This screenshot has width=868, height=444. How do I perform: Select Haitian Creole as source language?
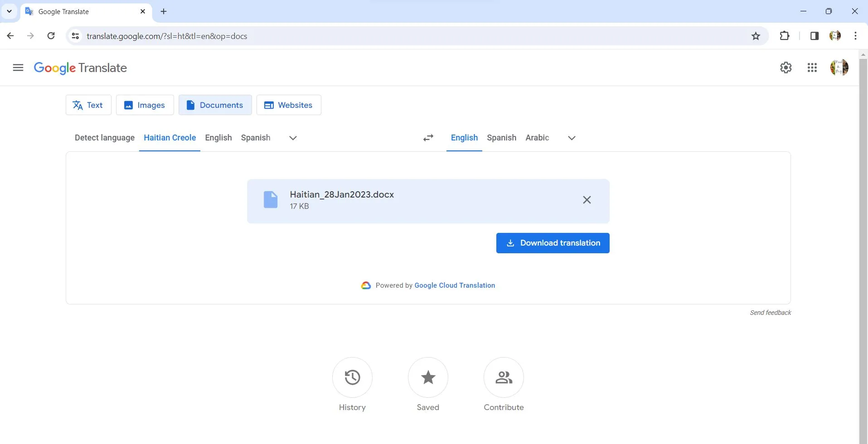point(170,138)
